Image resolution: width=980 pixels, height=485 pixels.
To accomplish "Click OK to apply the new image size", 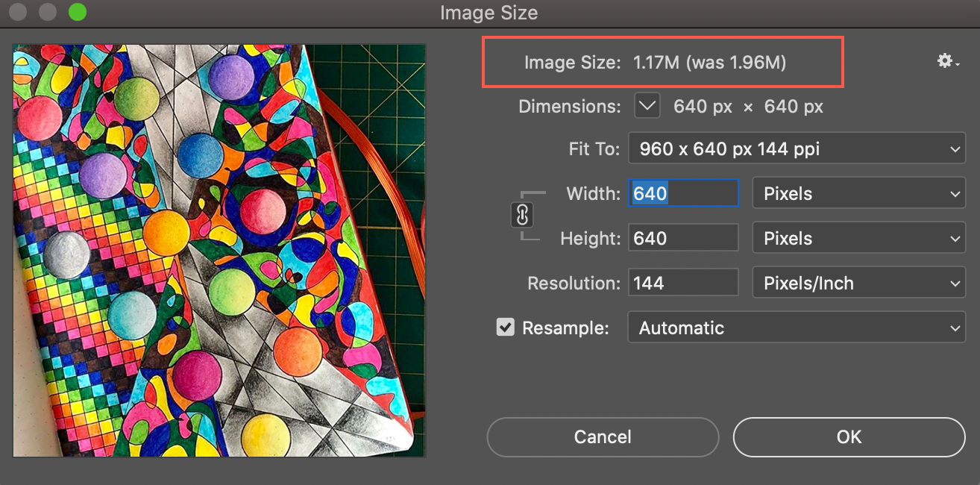I will coord(849,437).
